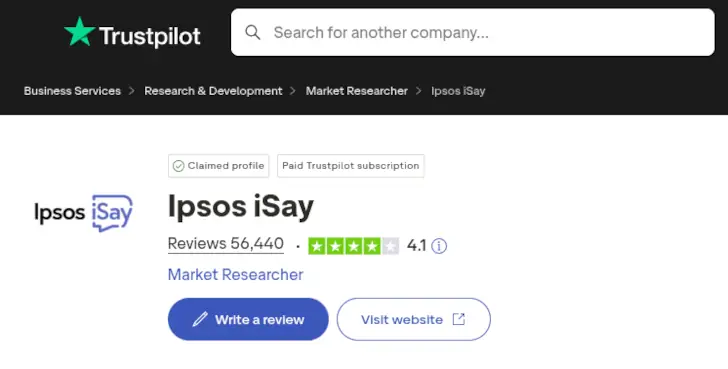Screen dimensions: 728x369
Task: Click the Ipsos iSay company logo
Action: coord(84,213)
